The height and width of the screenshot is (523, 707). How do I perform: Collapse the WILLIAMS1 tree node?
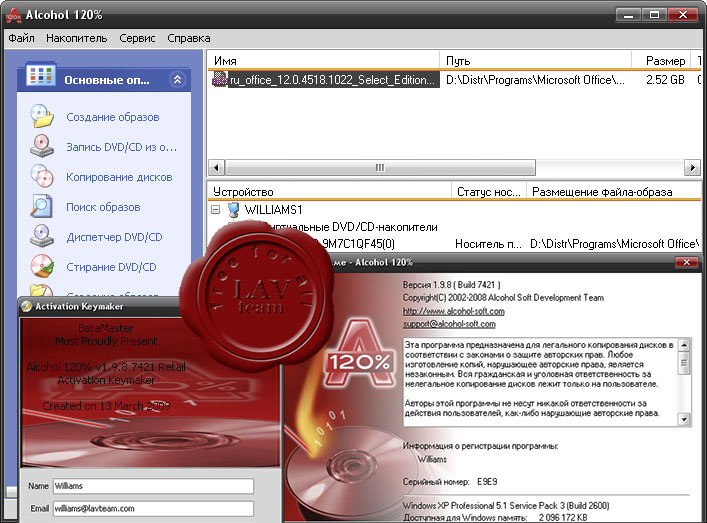216,210
